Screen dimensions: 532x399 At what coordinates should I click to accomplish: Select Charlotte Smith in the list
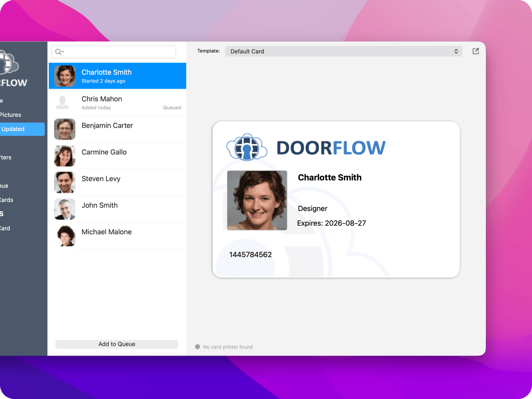click(x=117, y=76)
